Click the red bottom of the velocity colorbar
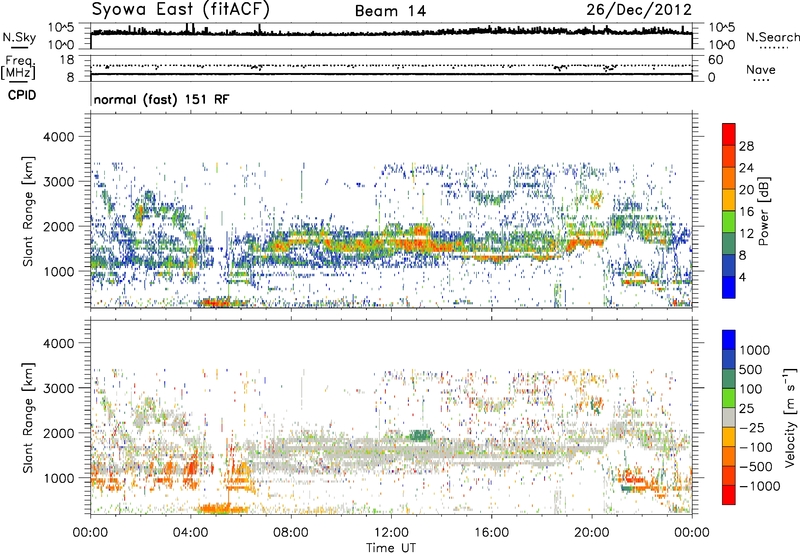Image resolution: width=800 pixels, height=554 pixels. 729,495
